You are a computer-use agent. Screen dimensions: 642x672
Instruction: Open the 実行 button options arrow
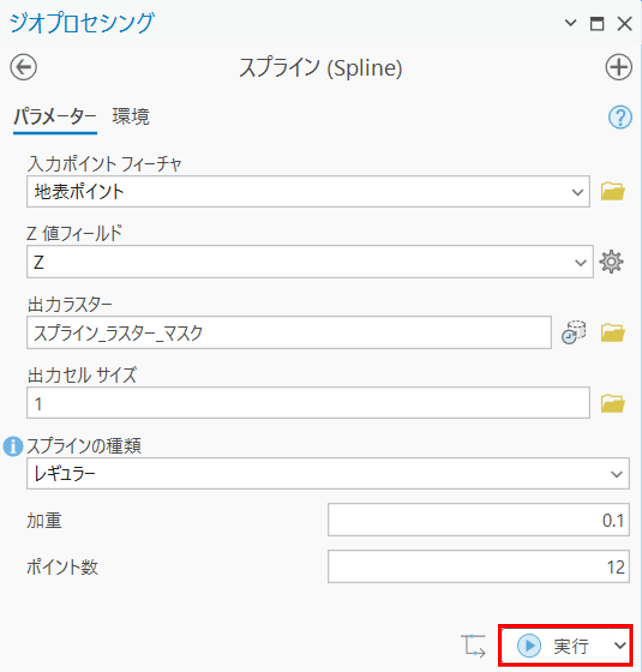(x=620, y=646)
